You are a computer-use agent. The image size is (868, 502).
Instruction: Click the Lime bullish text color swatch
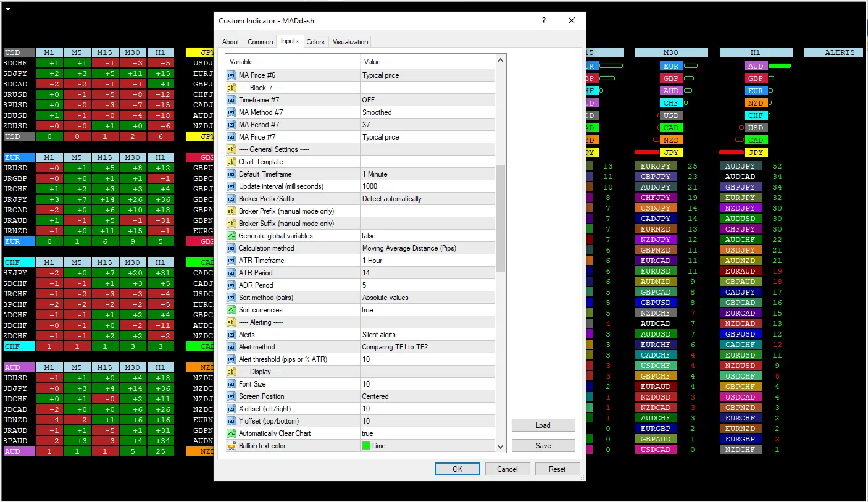(366, 446)
